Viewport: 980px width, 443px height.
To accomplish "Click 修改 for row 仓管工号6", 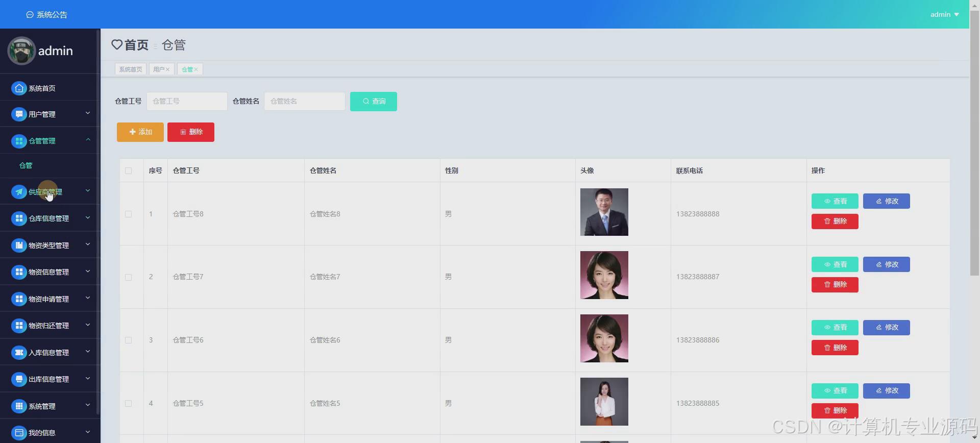I will pyautogui.click(x=887, y=328).
